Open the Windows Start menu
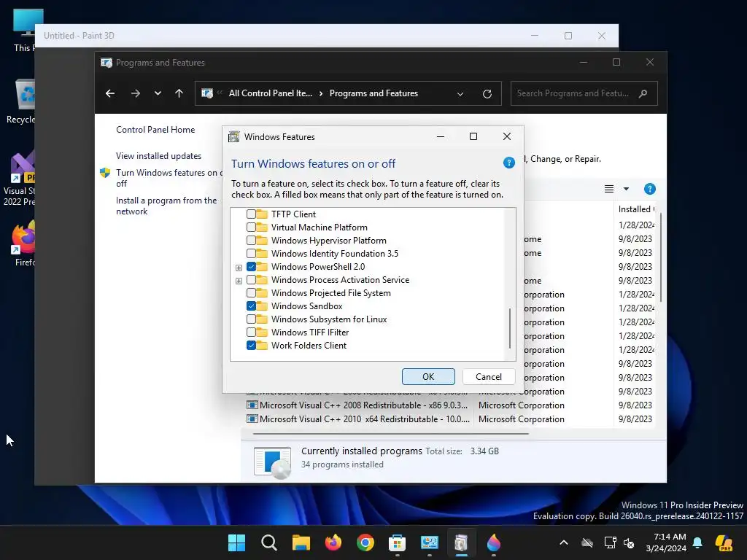 236,542
